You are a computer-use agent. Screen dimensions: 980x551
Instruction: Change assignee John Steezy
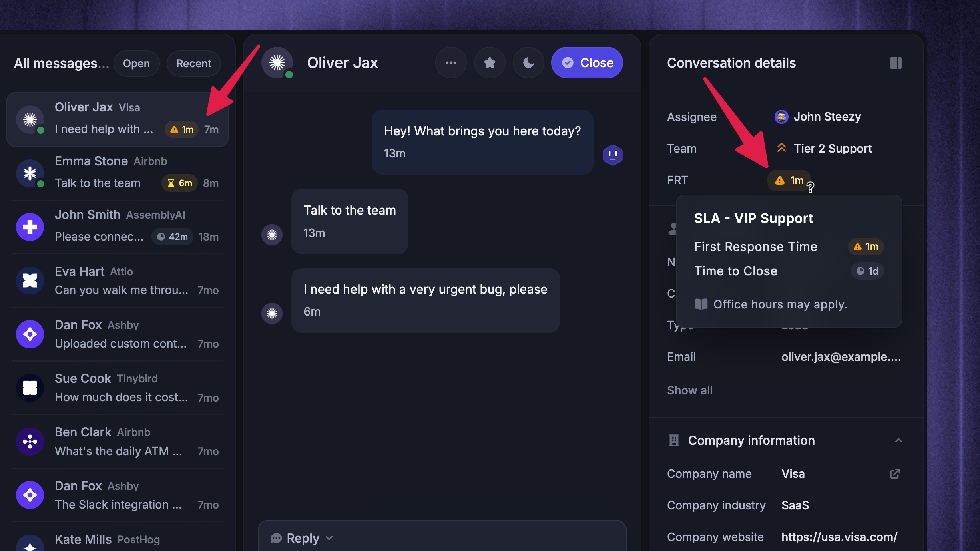pyautogui.click(x=818, y=117)
